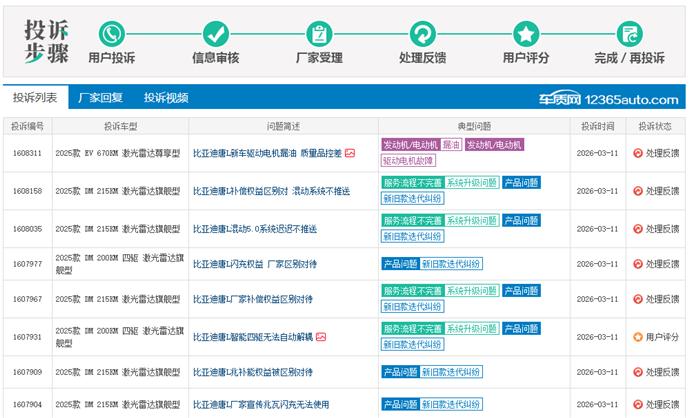Open complaint 比亚迪唐L混动5.0系统迟迟不推送
The width and height of the screenshot is (700, 418).
pos(254,228)
